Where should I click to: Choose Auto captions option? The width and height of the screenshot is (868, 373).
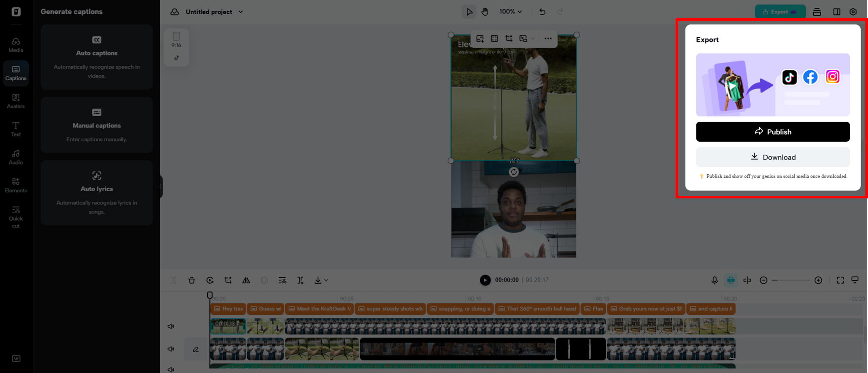[x=97, y=57]
